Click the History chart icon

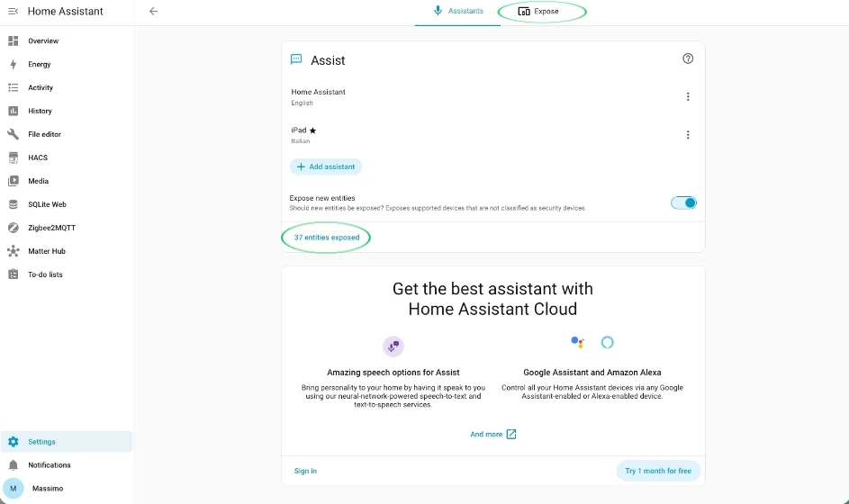point(13,111)
